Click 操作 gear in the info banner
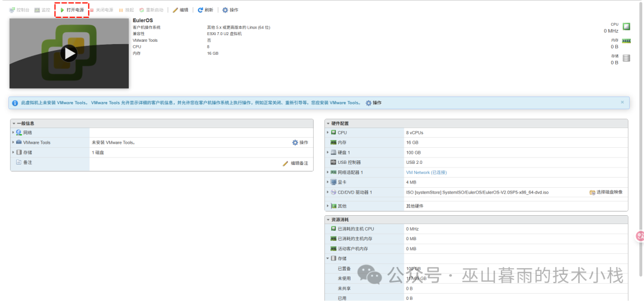The width and height of the screenshot is (644, 301). point(373,103)
